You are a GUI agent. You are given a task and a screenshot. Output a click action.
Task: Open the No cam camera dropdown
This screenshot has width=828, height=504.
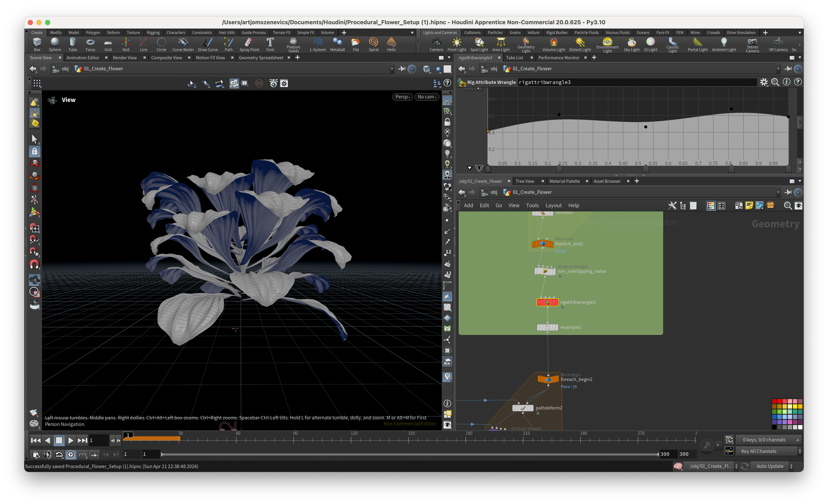[427, 97]
